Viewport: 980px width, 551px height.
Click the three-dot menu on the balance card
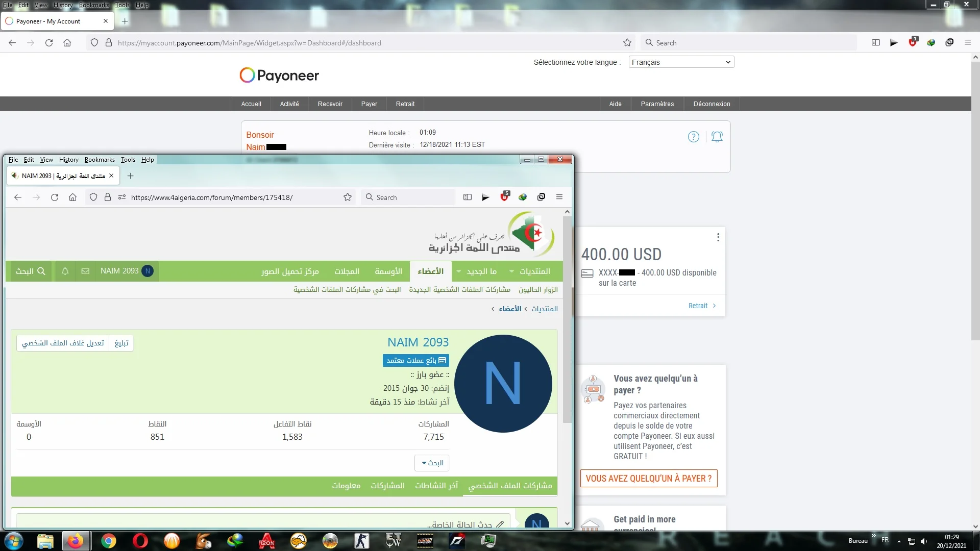tap(718, 237)
